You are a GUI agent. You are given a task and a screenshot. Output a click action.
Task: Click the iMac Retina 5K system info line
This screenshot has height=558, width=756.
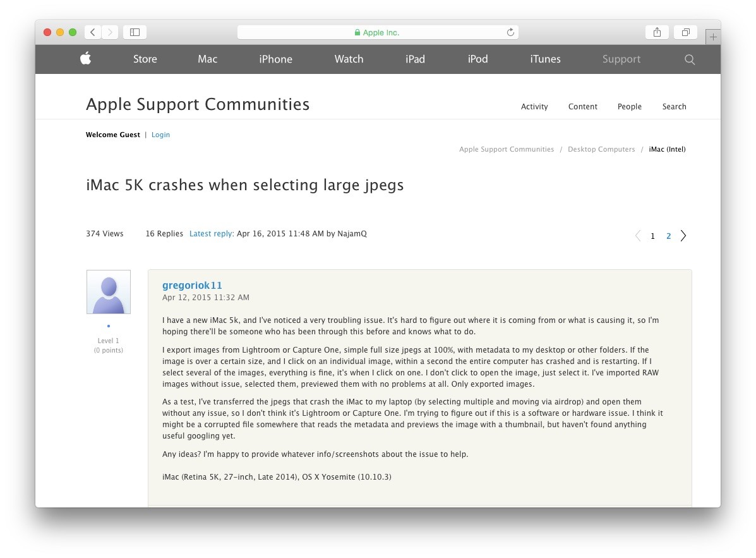[277, 477]
